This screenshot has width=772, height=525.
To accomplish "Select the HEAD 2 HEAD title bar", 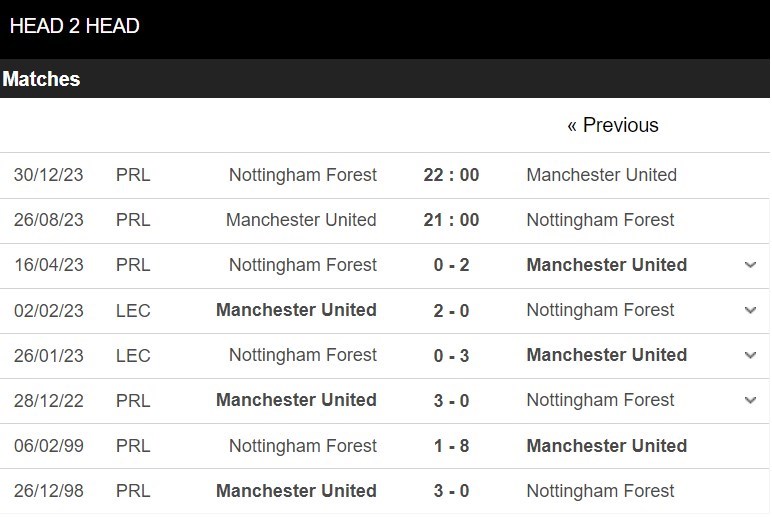I will click(x=385, y=29).
